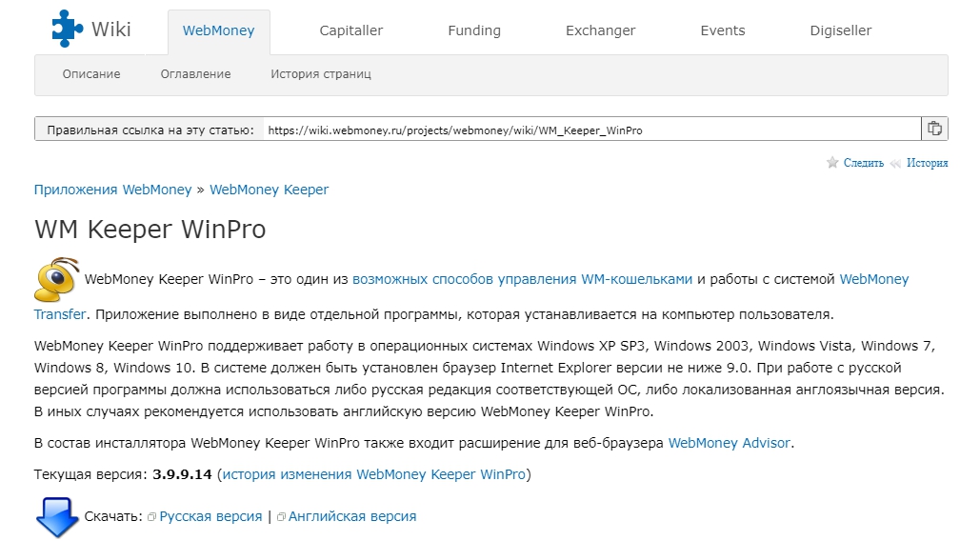Open the Events tab
Viewport: 980px width, 541px height.
coord(723,30)
